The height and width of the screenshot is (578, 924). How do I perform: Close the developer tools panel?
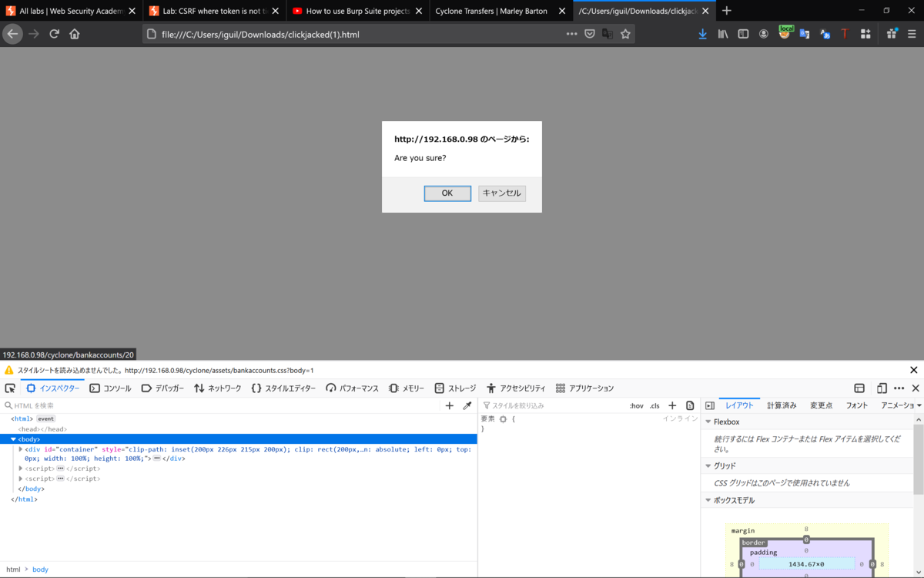coord(916,388)
